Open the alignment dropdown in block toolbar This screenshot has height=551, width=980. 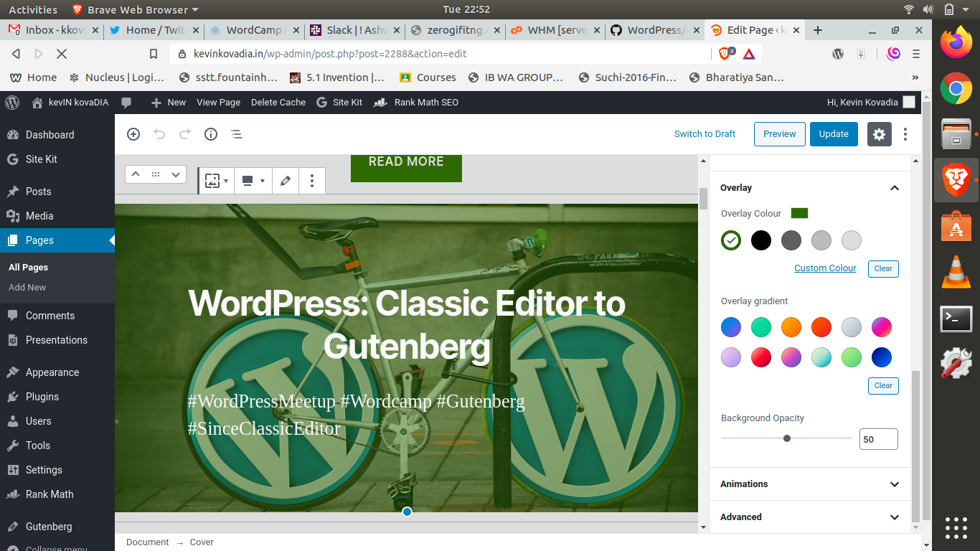(x=253, y=181)
